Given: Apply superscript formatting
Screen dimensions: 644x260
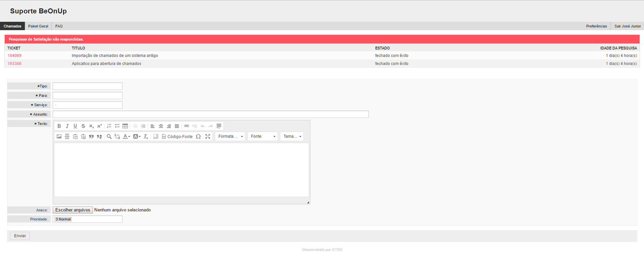Looking at the screenshot, I should pos(99,126).
